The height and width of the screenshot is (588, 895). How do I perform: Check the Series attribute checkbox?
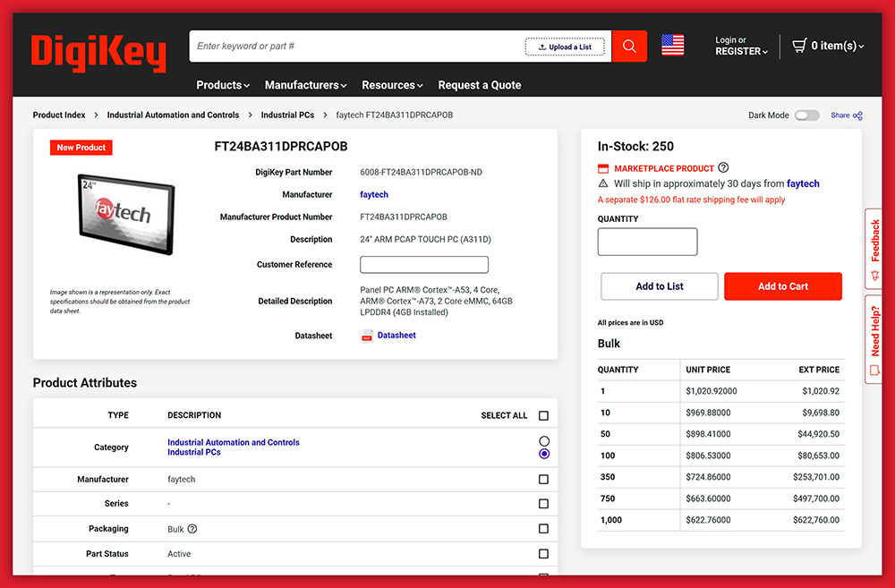(x=543, y=504)
